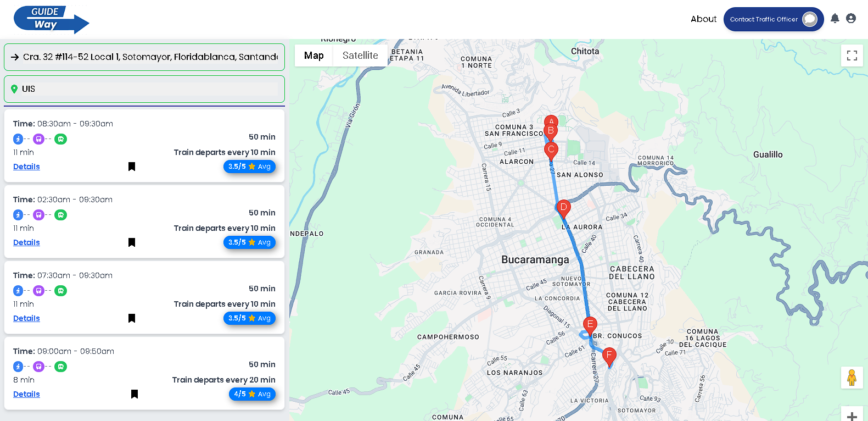This screenshot has width=868, height=421.
Task: Click 3.5/5 Avg rating on 02:30am route
Action: (x=249, y=242)
